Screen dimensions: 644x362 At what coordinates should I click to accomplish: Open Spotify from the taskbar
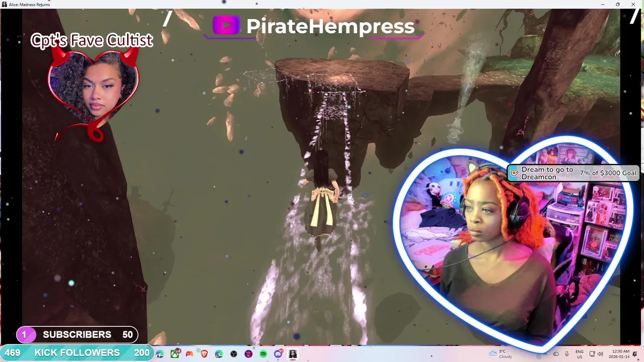click(x=263, y=354)
